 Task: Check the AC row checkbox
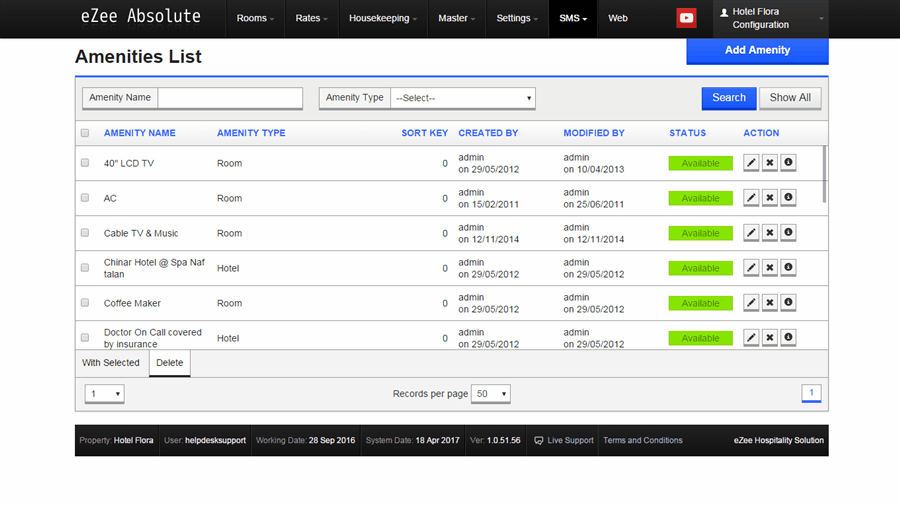(x=85, y=198)
